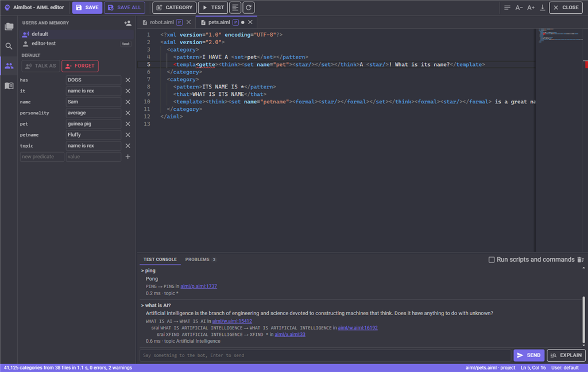Enable Run scripts and commands checkbox
The height and width of the screenshot is (372, 588).
pos(492,259)
